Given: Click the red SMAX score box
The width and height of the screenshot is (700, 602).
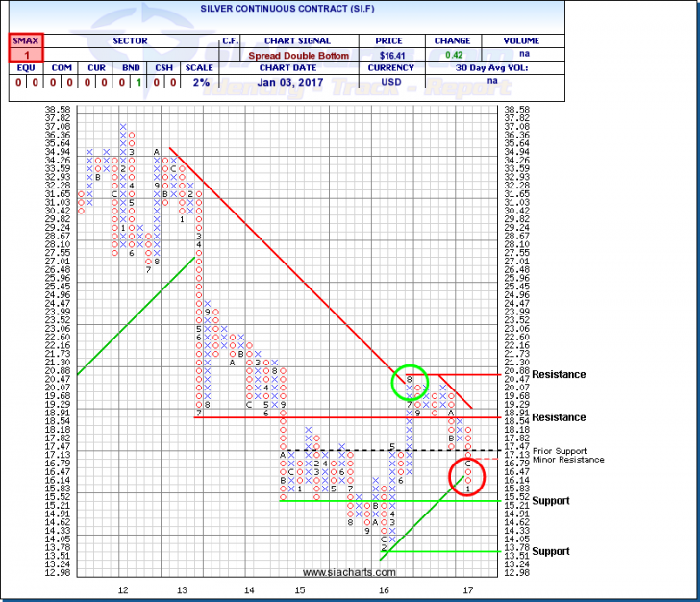Looking at the screenshot, I should (x=20, y=48).
